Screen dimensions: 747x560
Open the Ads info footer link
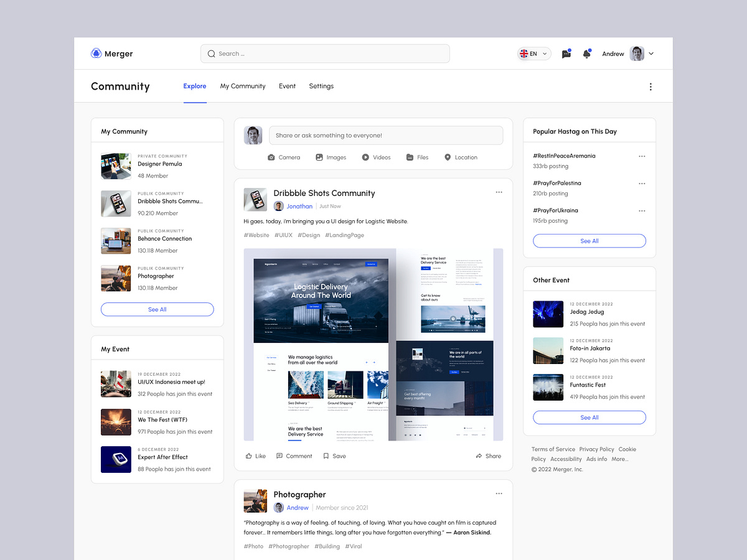tap(597, 459)
